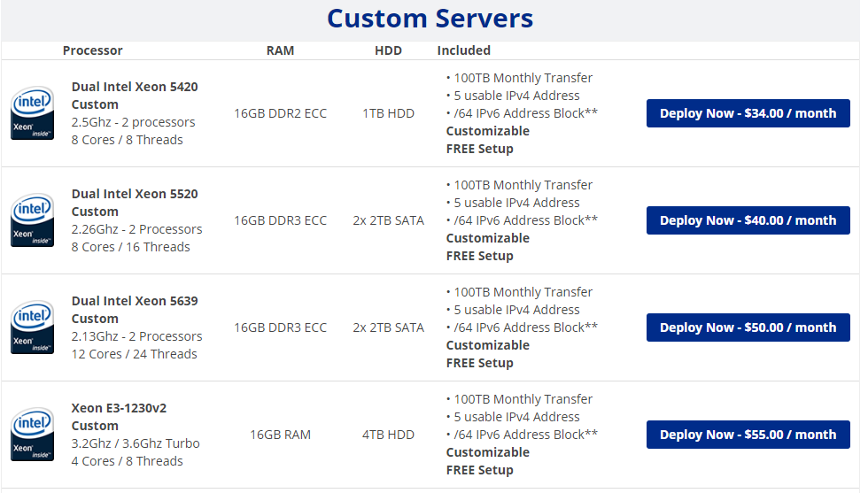Click 16GB DDR3 ECC in Xeon 5639 row
Viewport: 868px width, 493px height.
coord(280,327)
